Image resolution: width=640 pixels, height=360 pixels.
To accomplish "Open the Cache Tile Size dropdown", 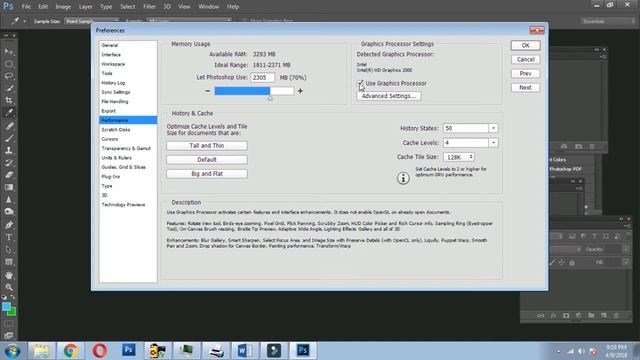I will pos(459,157).
